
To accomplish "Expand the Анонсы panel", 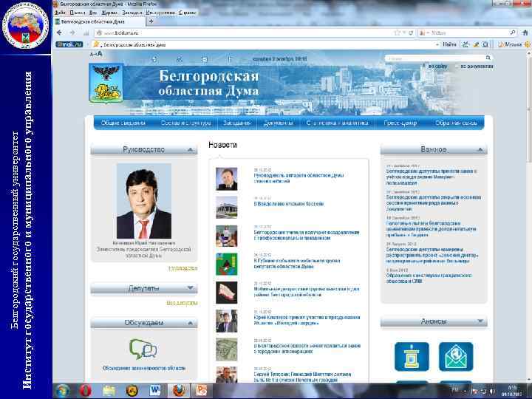I will tap(480, 321).
